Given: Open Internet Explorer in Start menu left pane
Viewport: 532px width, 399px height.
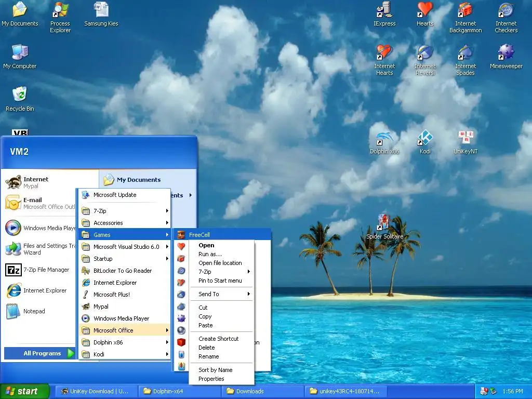Looking at the screenshot, I should pos(40,290).
